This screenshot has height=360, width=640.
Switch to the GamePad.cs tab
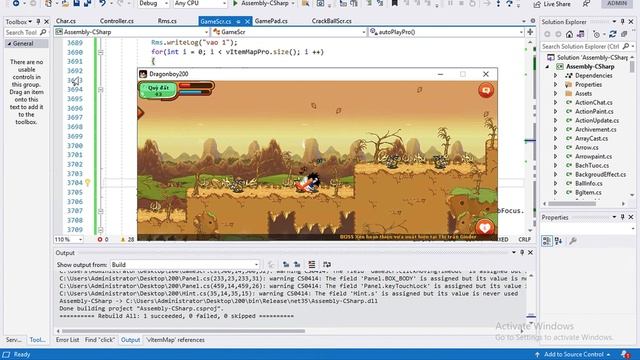tap(271, 21)
